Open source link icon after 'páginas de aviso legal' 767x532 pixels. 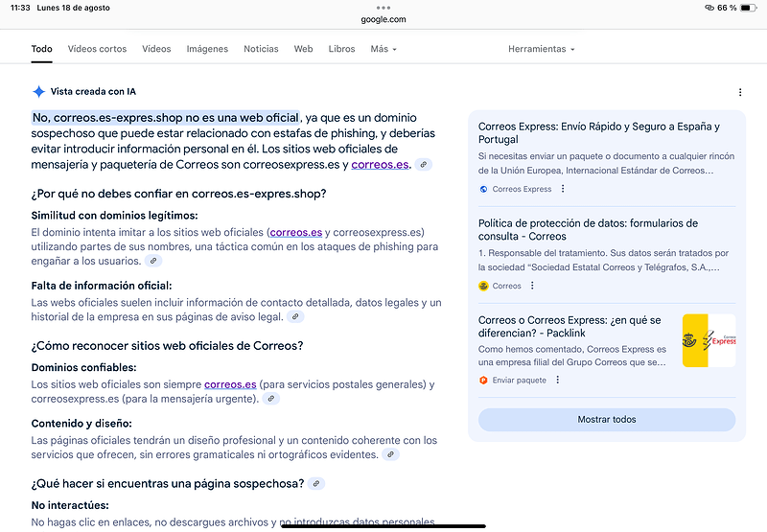pos(295,317)
